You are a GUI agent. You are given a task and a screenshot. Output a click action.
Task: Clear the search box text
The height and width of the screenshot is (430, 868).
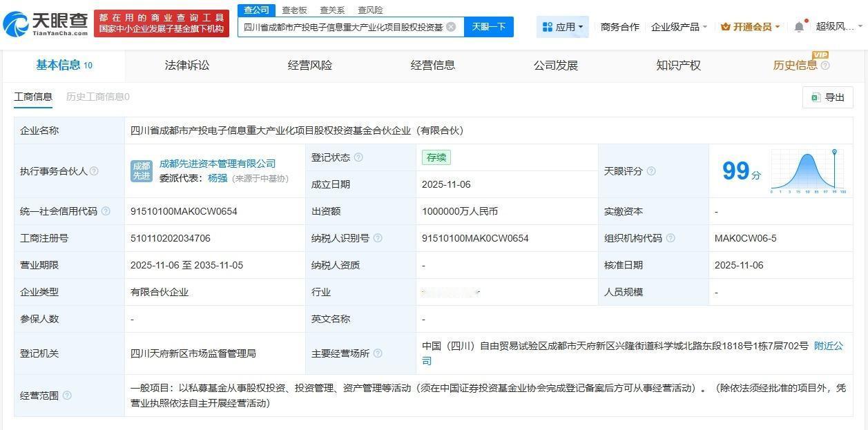(x=451, y=27)
